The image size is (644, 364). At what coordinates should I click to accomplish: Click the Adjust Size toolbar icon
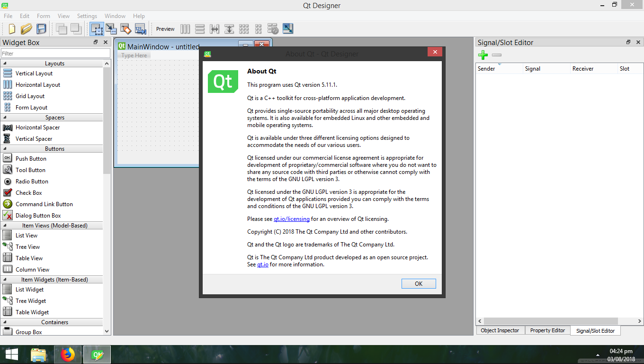288,29
